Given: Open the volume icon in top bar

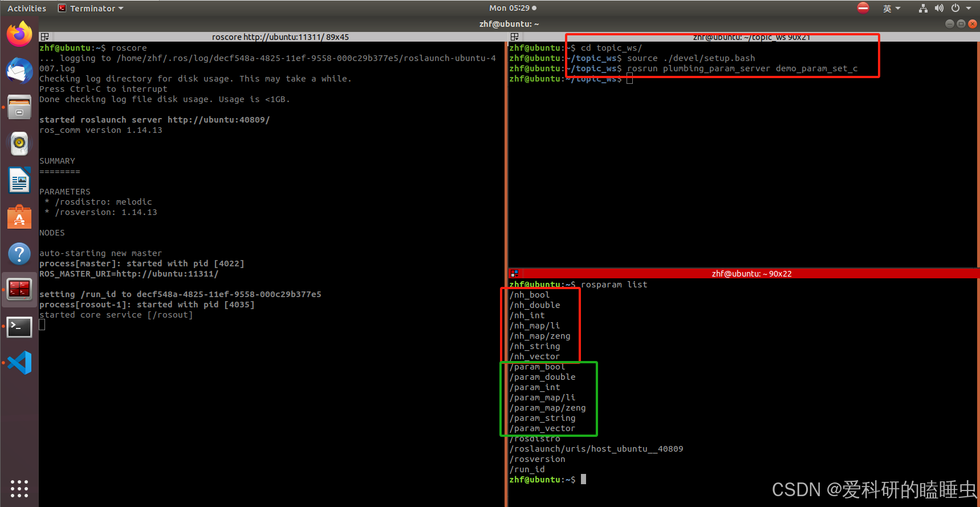Looking at the screenshot, I should click(x=939, y=8).
